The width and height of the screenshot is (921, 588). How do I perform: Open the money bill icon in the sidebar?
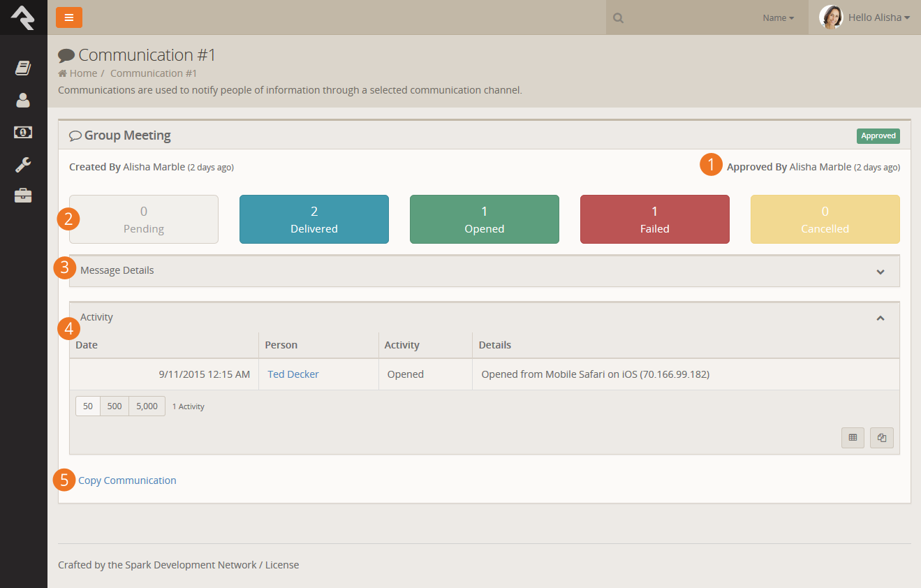23,132
